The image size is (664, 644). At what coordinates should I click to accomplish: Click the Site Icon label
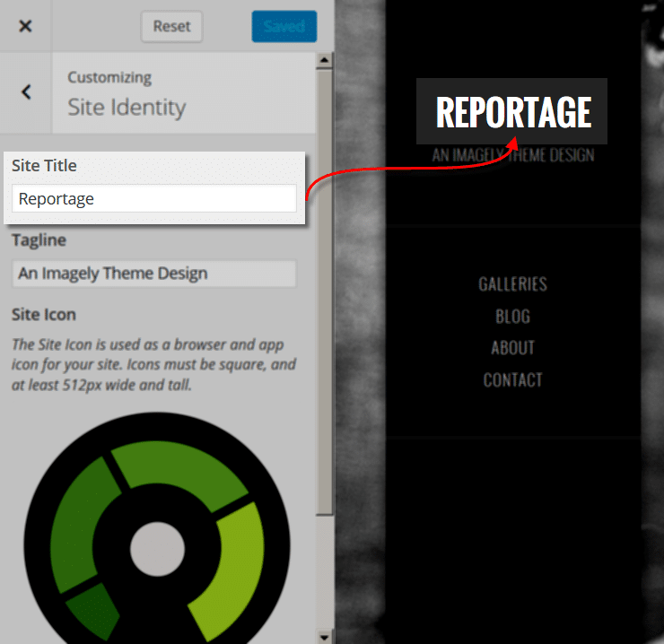(44, 315)
